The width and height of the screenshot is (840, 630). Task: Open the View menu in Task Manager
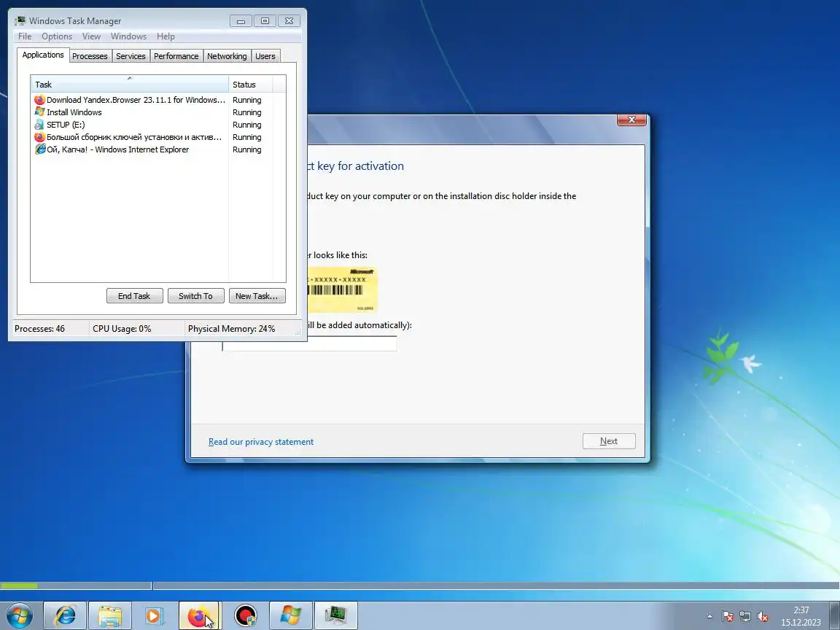coord(91,36)
